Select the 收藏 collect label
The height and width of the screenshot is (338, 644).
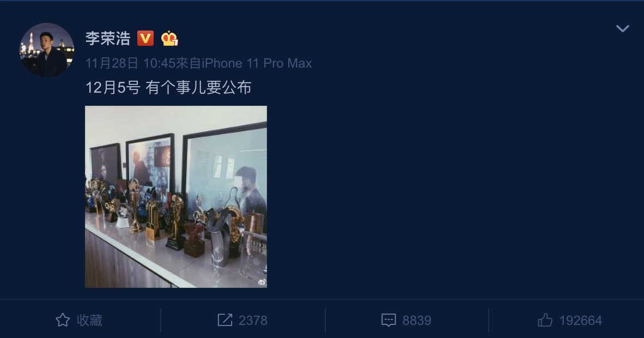89,321
